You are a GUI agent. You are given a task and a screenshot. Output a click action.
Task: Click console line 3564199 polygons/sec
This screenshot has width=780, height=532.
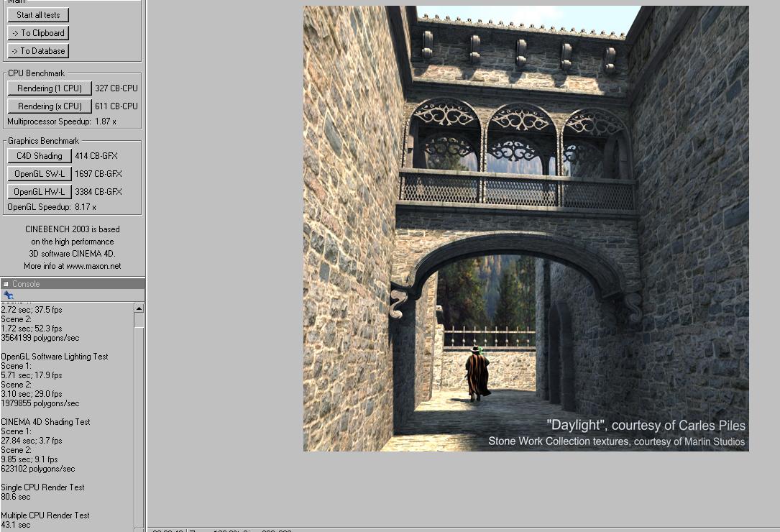40,338
